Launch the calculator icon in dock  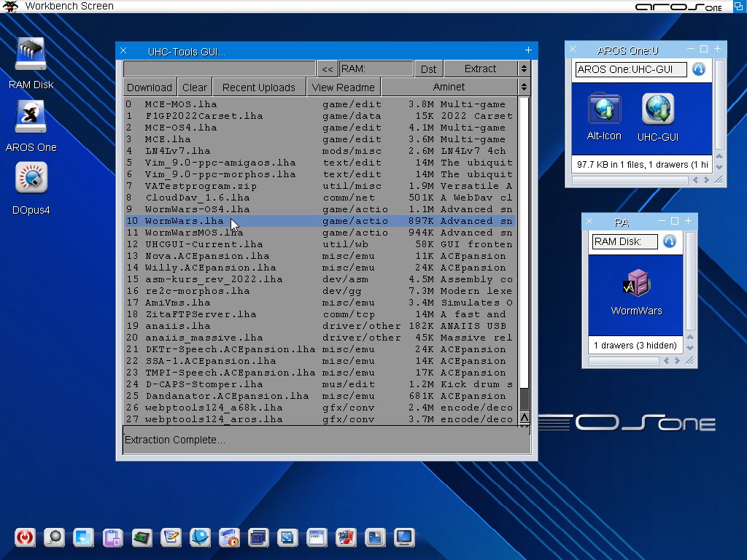258,538
